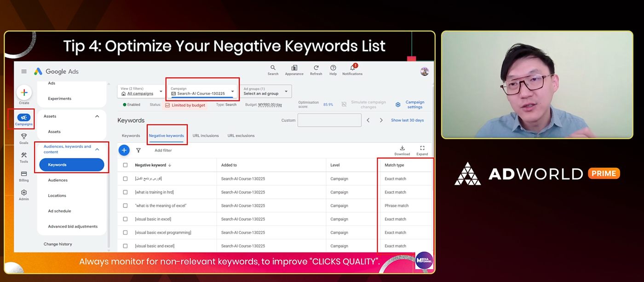The width and height of the screenshot is (644, 282).
Task: Switch to the Keywords tab
Action: [x=131, y=135]
